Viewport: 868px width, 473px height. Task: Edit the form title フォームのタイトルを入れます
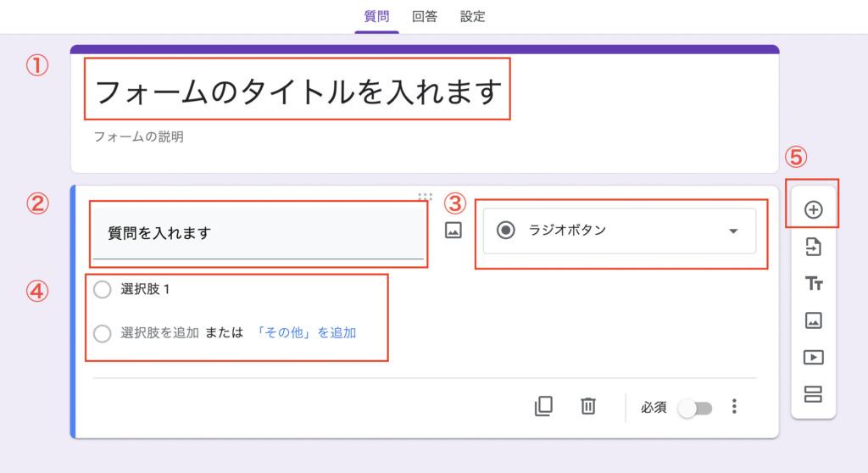pos(298,92)
